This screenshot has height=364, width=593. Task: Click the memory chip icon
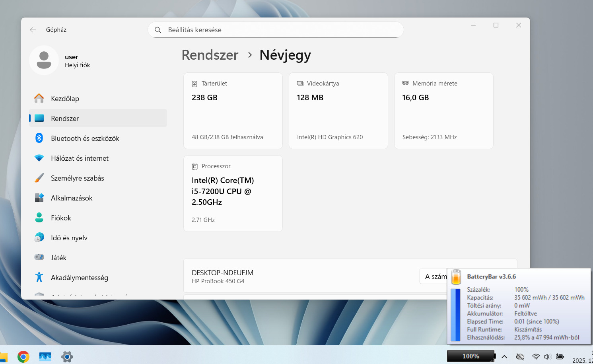405,83
